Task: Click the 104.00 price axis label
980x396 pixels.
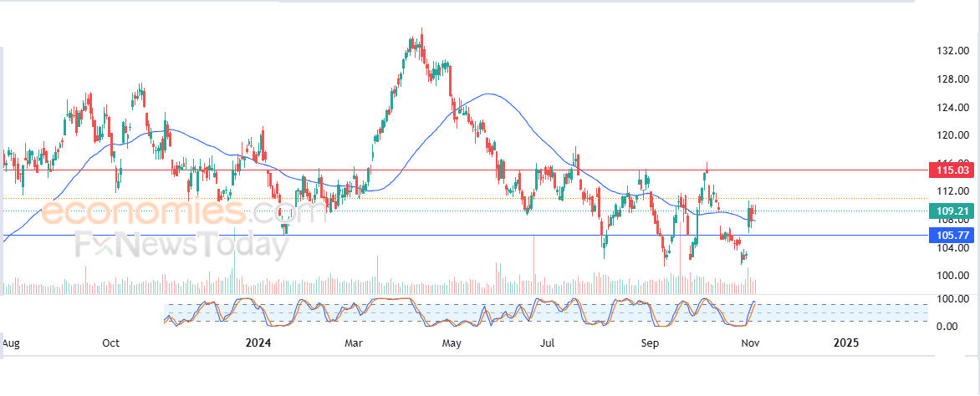Action: (952, 248)
